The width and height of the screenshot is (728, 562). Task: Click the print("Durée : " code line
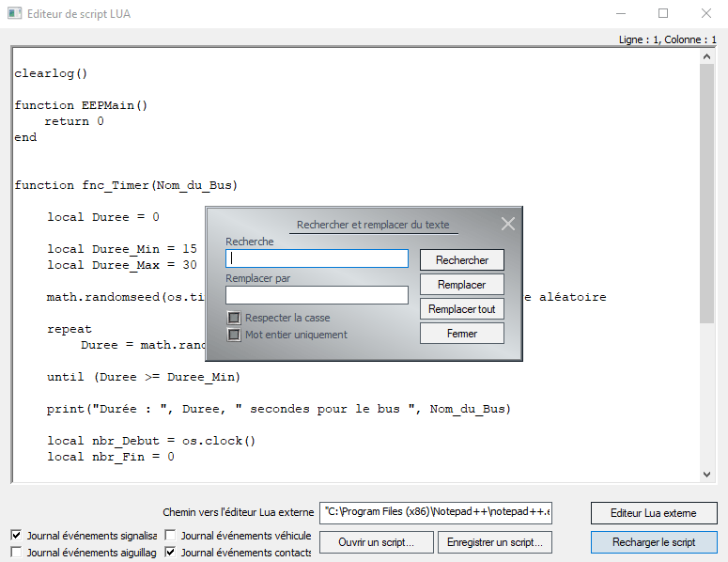[279, 409]
